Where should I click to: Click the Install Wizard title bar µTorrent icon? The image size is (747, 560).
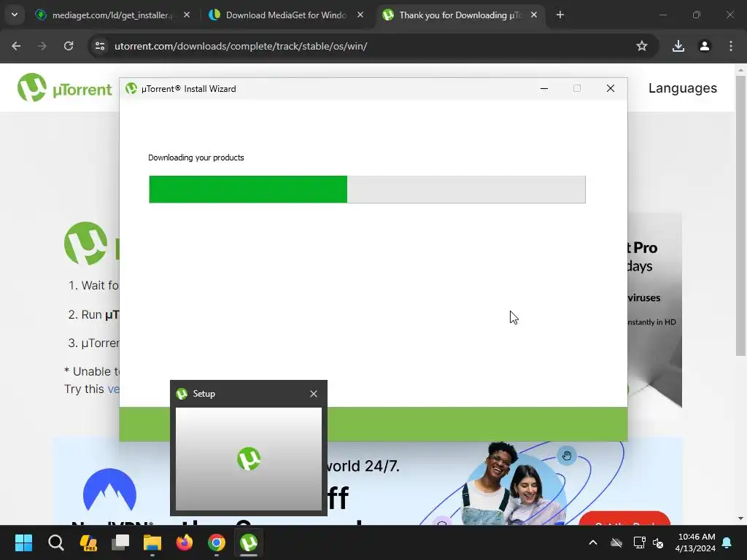[131, 88]
